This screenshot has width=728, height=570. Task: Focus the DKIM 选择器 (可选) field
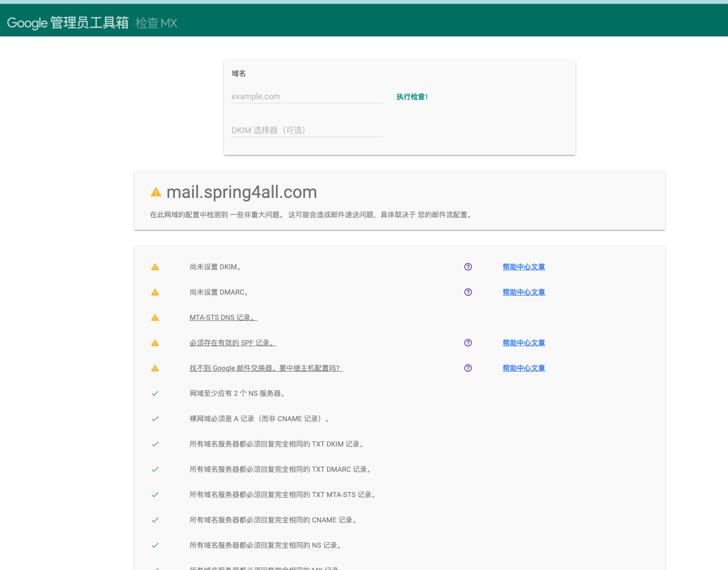click(308, 130)
